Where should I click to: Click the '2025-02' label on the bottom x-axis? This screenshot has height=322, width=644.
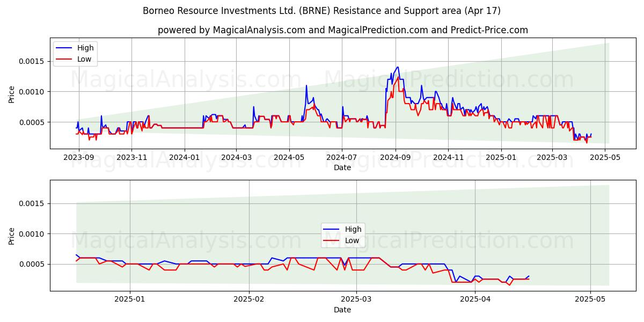coord(249,299)
